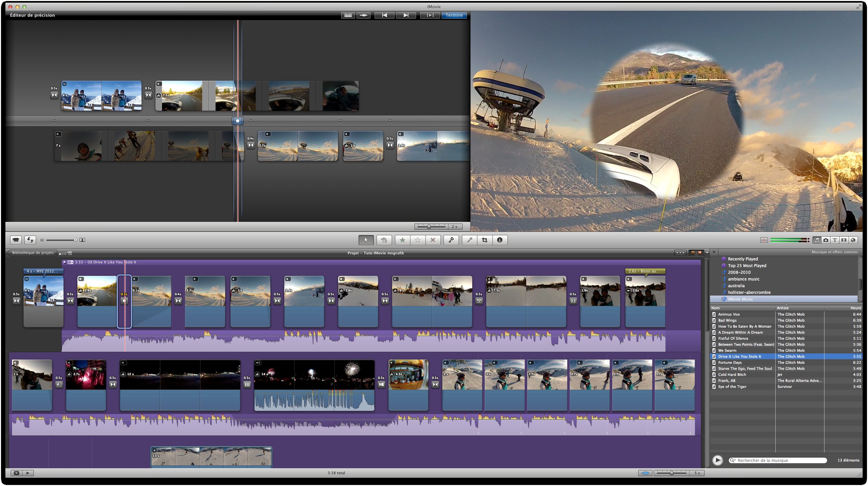Open the music panel options chevron

coord(707,252)
